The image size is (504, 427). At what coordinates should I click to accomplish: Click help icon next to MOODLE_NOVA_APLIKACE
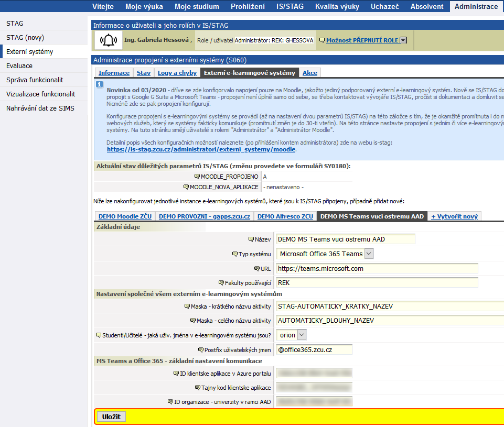186,187
